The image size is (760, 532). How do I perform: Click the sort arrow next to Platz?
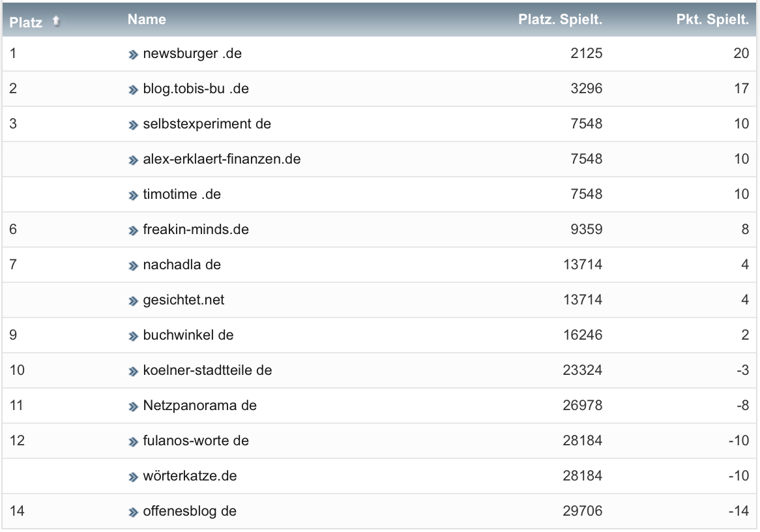[x=56, y=21]
